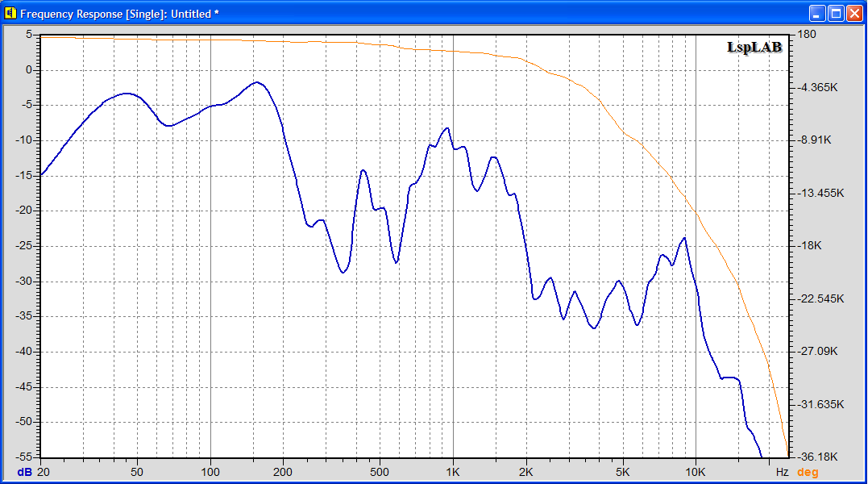Image resolution: width=868 pixels, height=484 pixels.
Task: Click the '5K' frequency label on the bottom axis
Action: click(623, 473)
